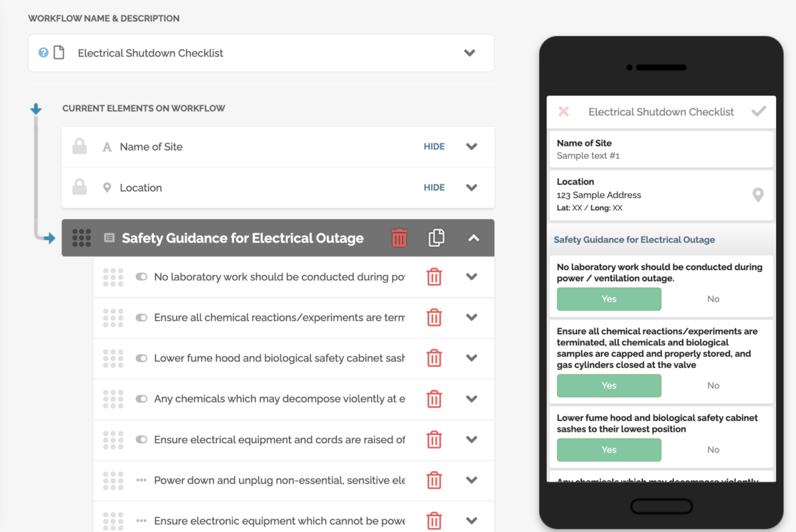Open the workflow name dropdown
The width and height of the screenshot is (796, 532).
470,52
